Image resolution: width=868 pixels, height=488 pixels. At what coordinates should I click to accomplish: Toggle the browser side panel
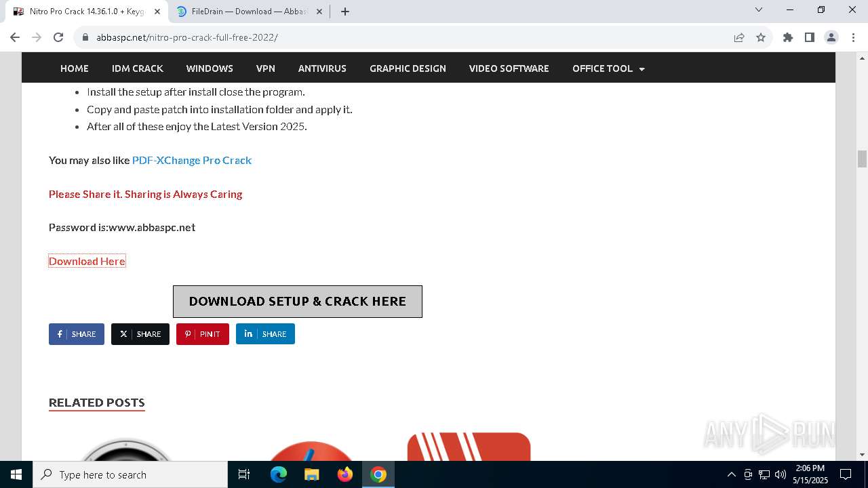[x=810, y=37]
